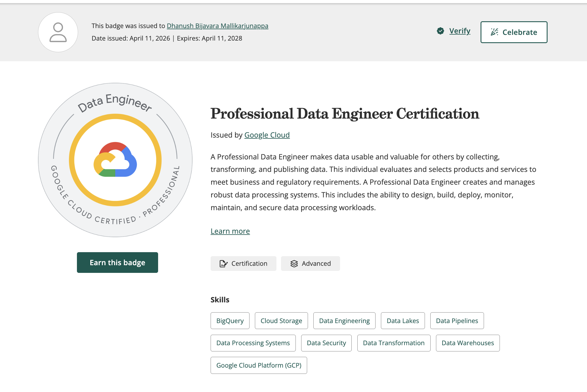Viewport: 587px width, 392px height.
Task: Click the Certification document icon
Action: [x=223, y=264]
